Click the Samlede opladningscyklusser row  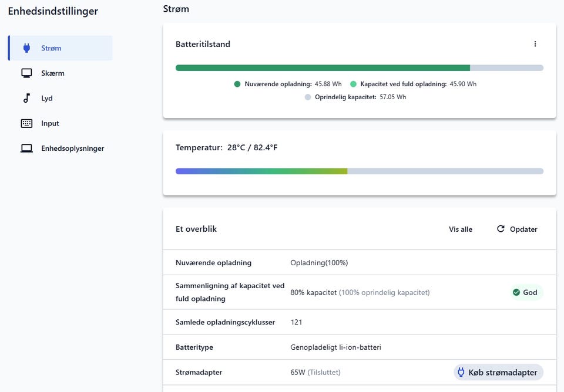point(359,322)
